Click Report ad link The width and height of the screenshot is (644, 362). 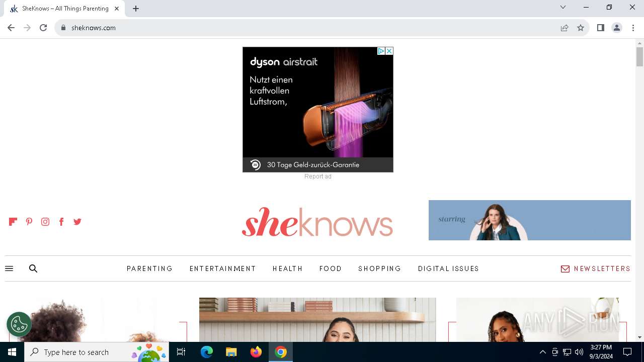click(x=318, y=176)
